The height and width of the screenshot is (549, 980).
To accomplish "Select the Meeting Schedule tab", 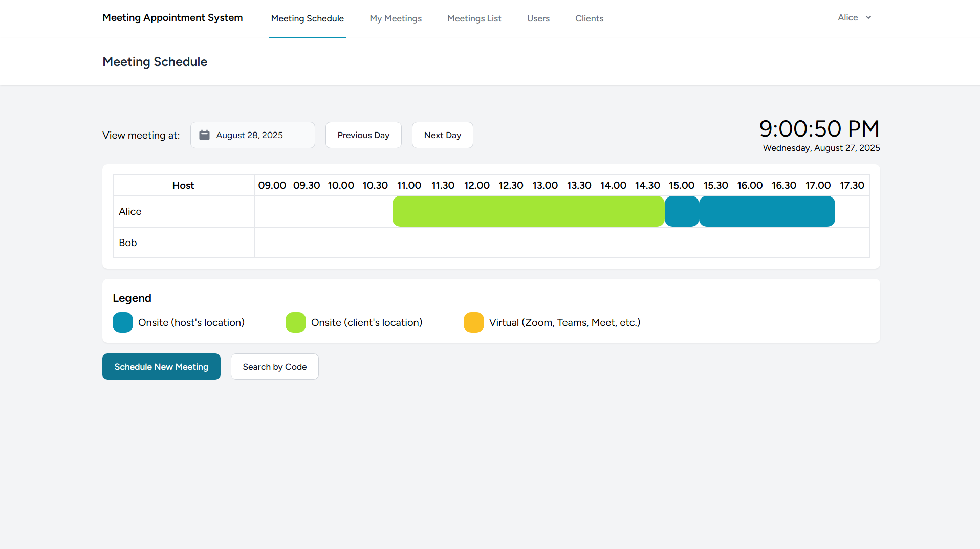I will 307,18.
